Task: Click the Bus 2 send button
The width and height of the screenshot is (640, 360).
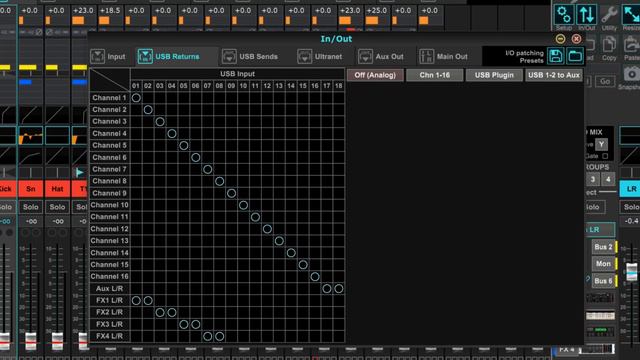Action: (x=603, y=247)
